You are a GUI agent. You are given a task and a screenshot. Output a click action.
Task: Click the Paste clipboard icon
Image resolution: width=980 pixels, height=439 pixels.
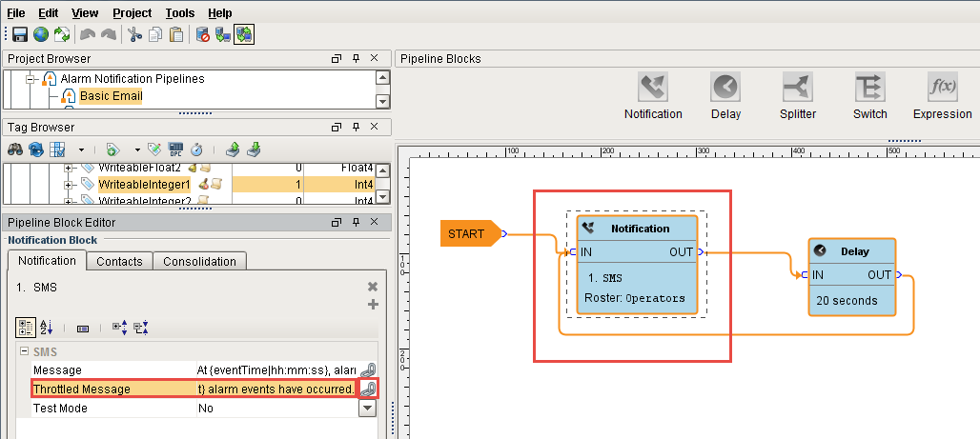coord(176,35)
